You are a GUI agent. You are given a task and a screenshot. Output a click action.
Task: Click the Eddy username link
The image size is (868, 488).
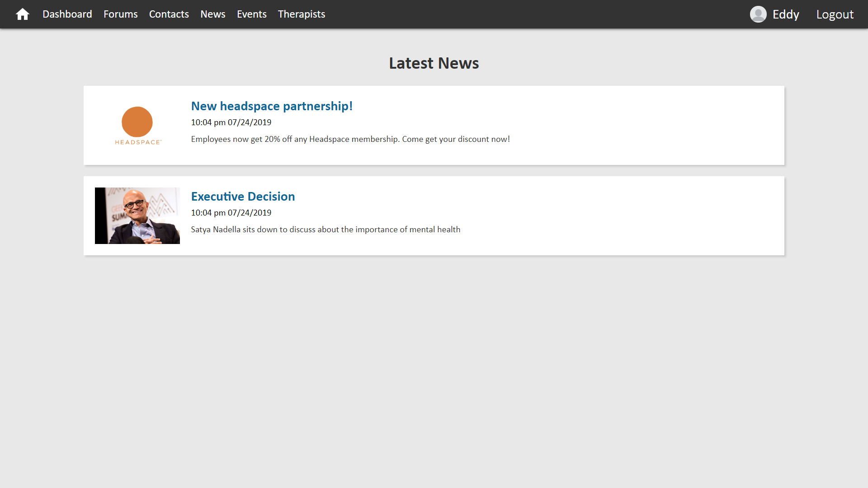785,14
